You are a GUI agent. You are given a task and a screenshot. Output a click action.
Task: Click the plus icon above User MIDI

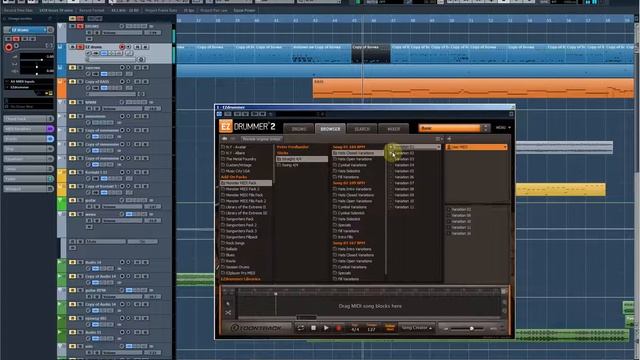(449, 139)
